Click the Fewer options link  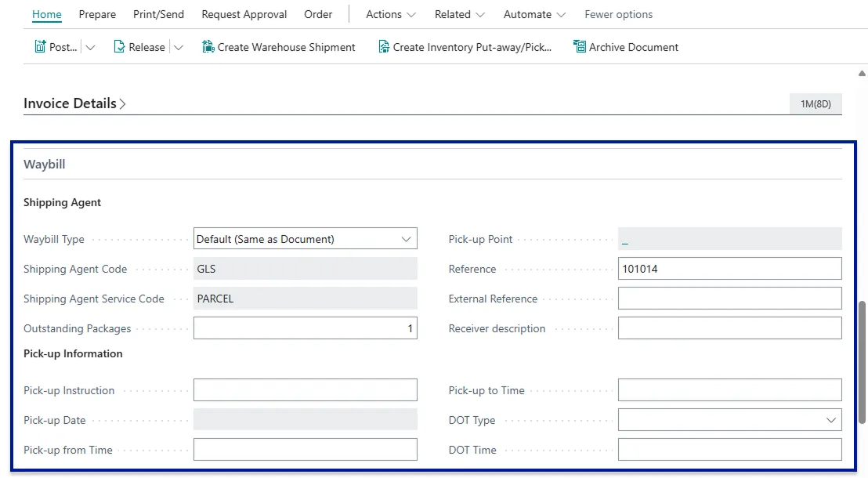pos(618,14)
